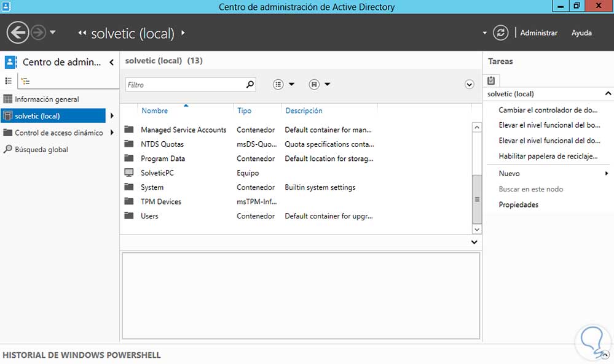Click Habilitar papelera de reciclaje...
This screenshot has width=614, height=364.
coord(548,156)
